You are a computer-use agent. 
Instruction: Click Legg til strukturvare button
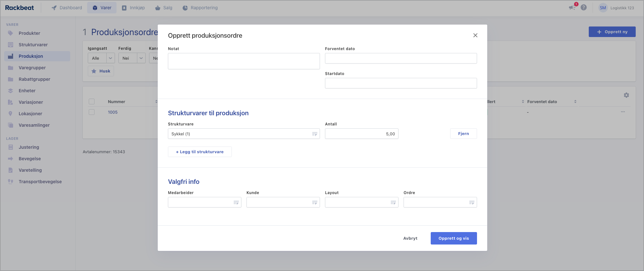200,152
